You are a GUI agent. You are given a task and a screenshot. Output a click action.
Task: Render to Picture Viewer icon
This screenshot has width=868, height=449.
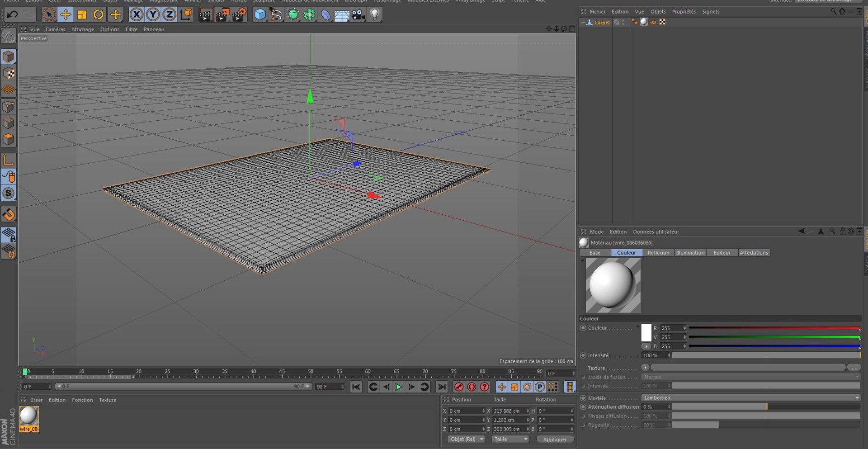click(x=222, y=14)
